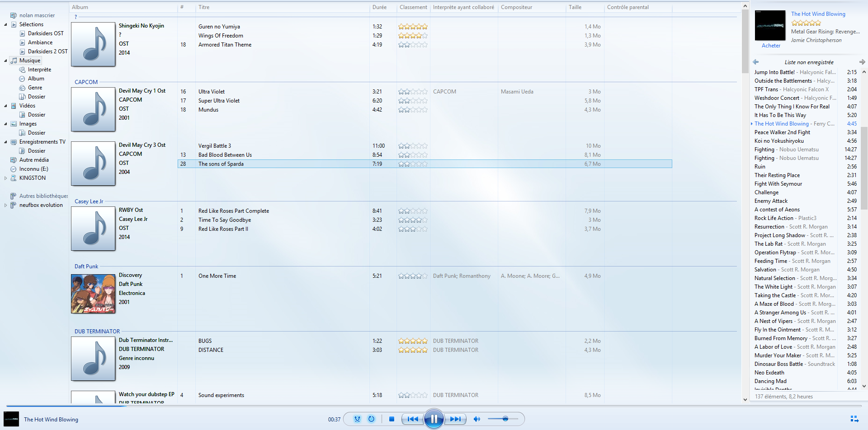Screen dimensions: 868x430
Task: Select the Daft Punk Discovery album cover
Action: click(93, 294)
